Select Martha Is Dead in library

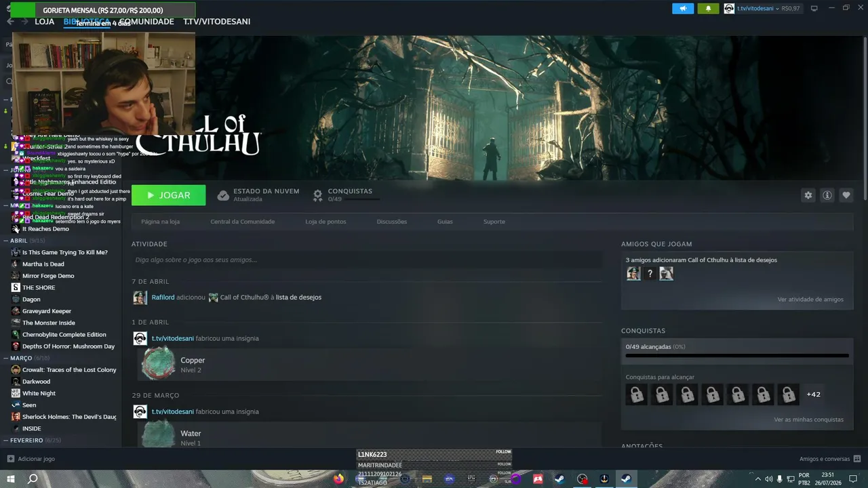pos(43,264)
